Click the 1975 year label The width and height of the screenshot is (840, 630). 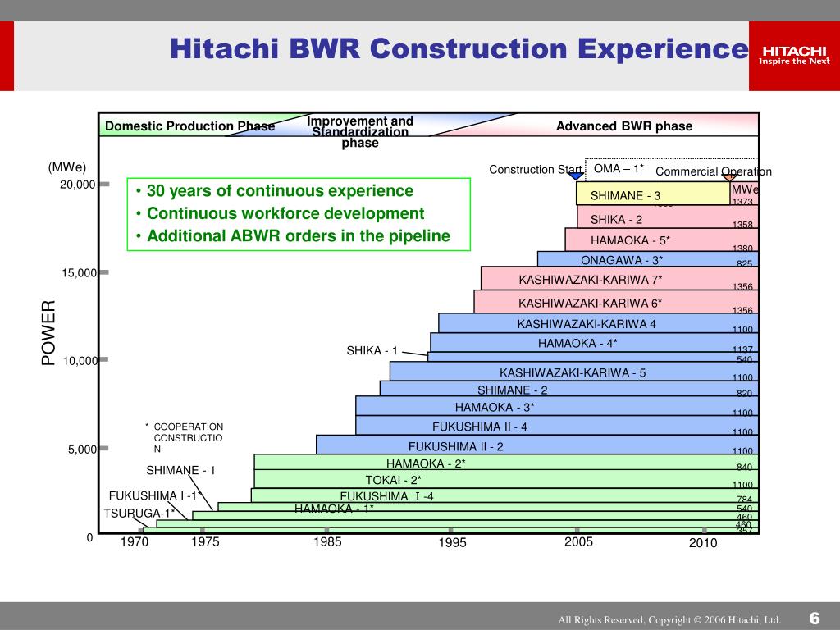pos(205,541)
